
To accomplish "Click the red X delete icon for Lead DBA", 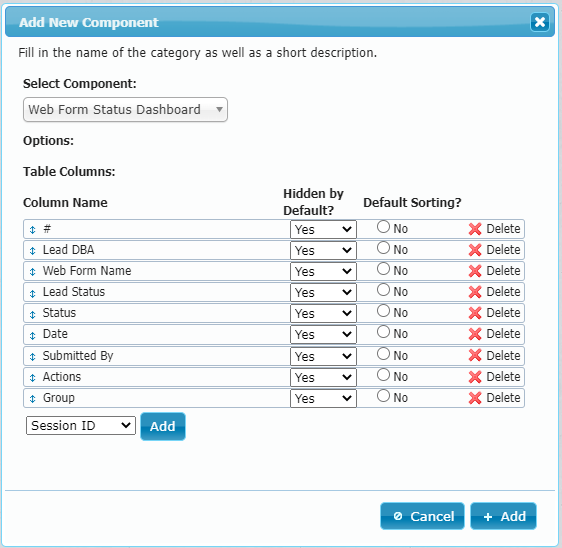I will [x=475, y=250].
